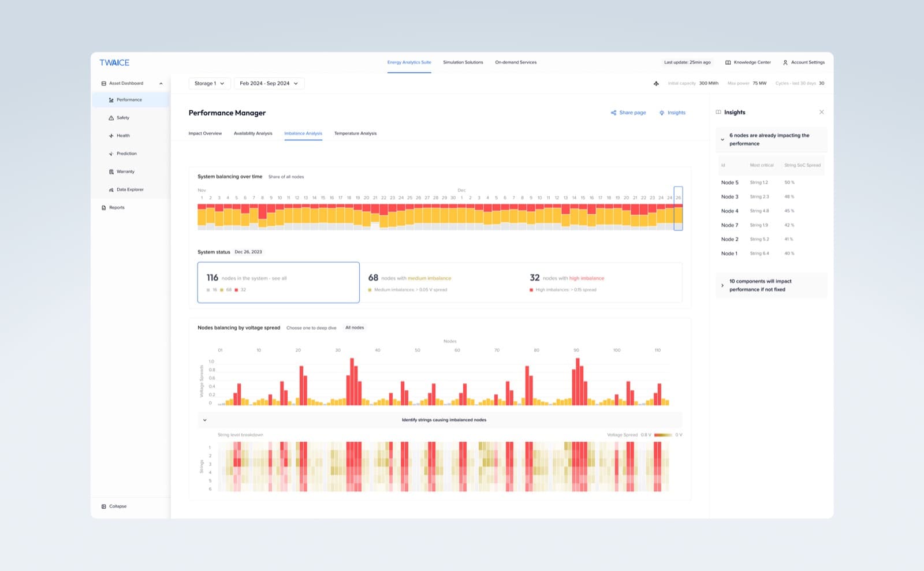Click the asset icon beside Initial capacity
Image resolution: width=924 pixels, height=571 pixels.
click(656, 83)
